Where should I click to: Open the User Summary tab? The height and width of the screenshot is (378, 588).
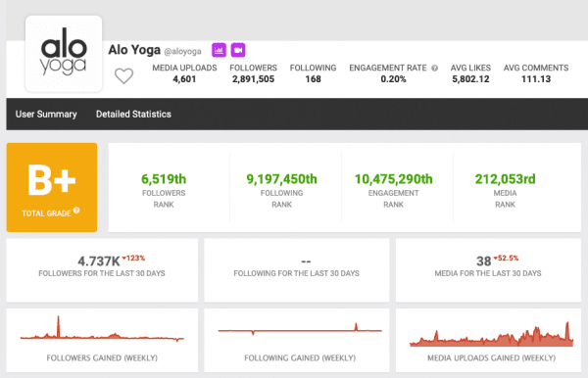[46, 114]
